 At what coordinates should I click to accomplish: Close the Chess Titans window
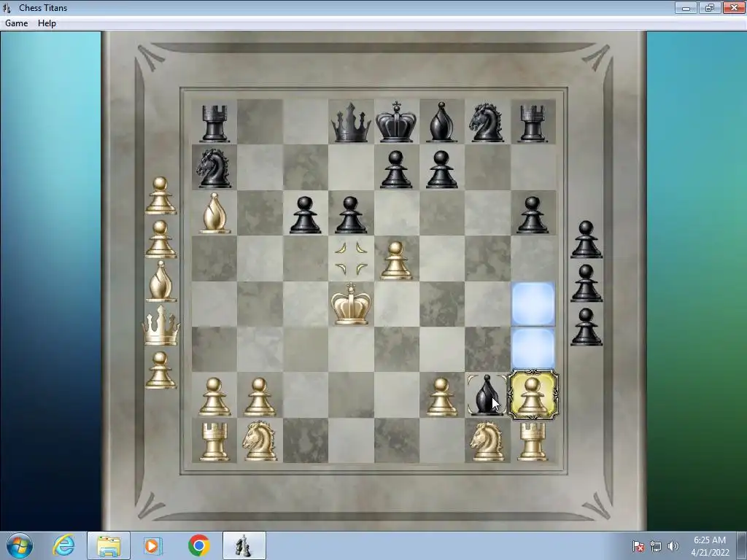(x=734, y=7)
